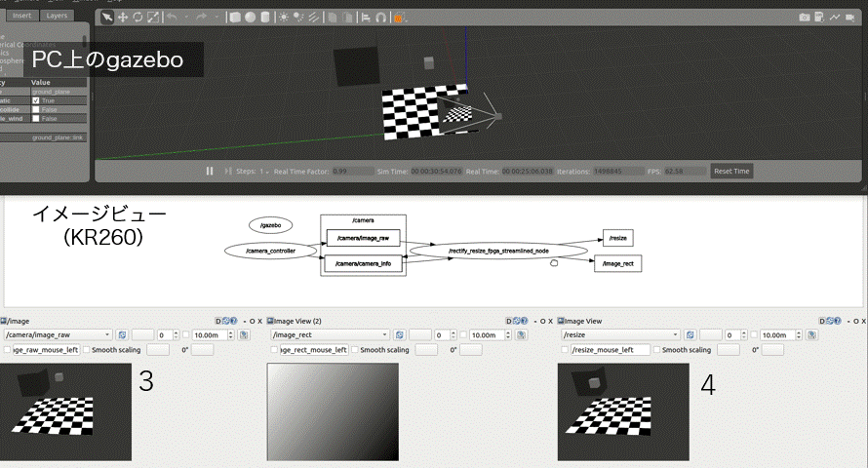
Task: Enable Smooth scaling in Image View (2)
Action: [355, 350]
